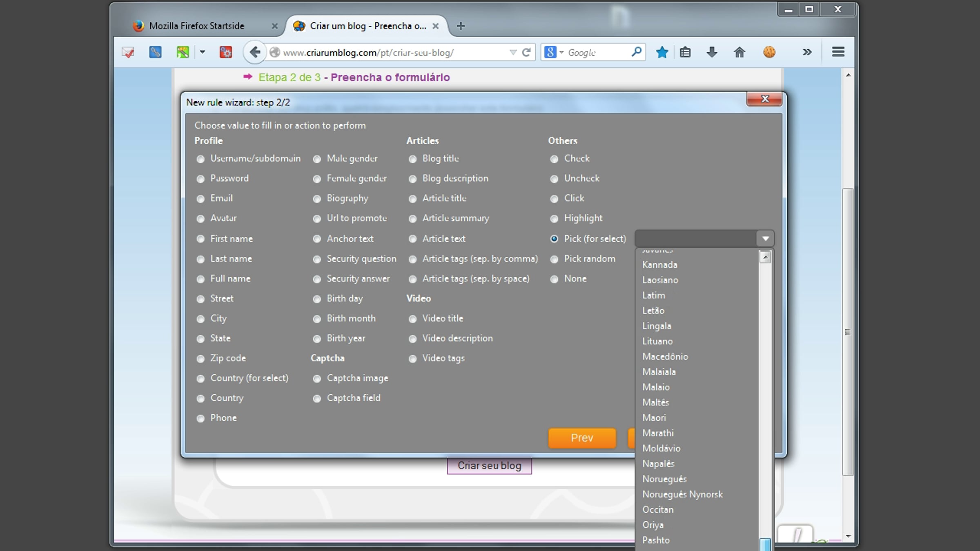Show more toolbar items chevron
Image resolution: width=980 pixels, height=551 pixels.
click(x=807, y=52)
